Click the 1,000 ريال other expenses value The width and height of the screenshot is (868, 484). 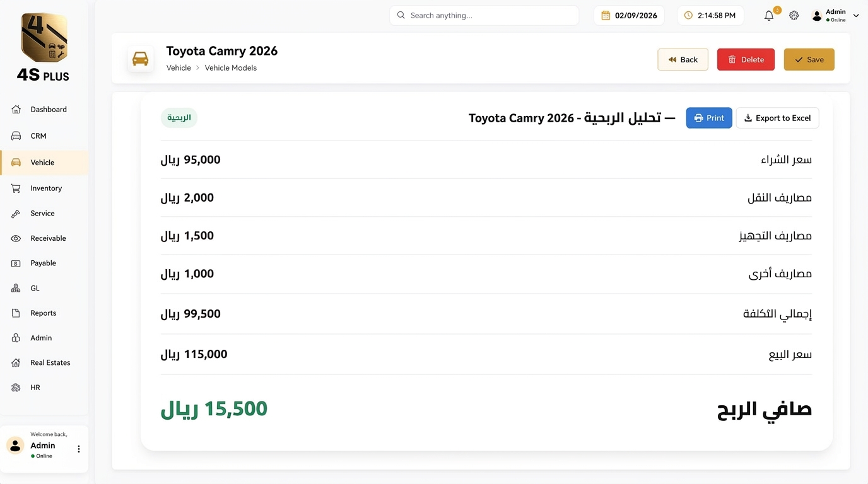click(187, 274)
